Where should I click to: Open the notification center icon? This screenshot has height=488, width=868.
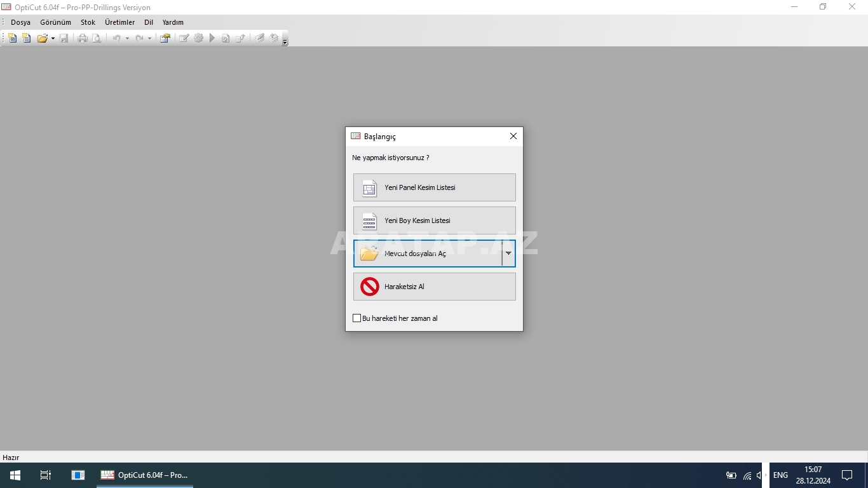tap(847, 475)
